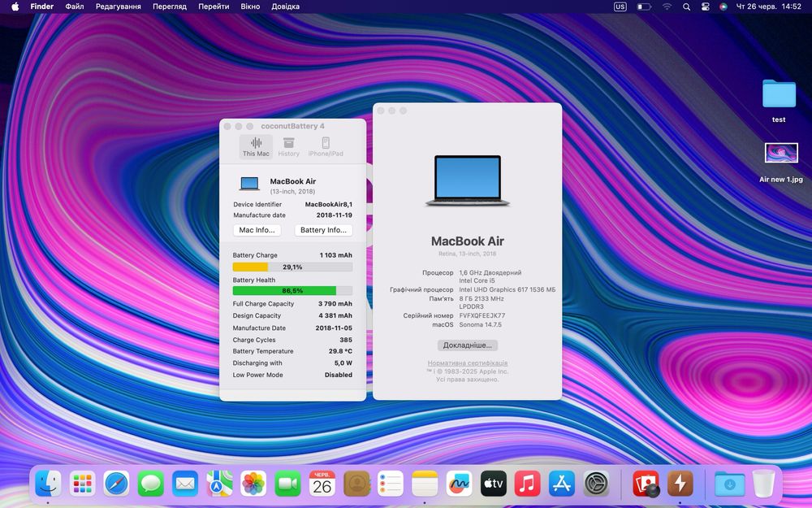
Task: Click MacBook Air image in About window
Action: pyautogui.click(x=468, y=180)
